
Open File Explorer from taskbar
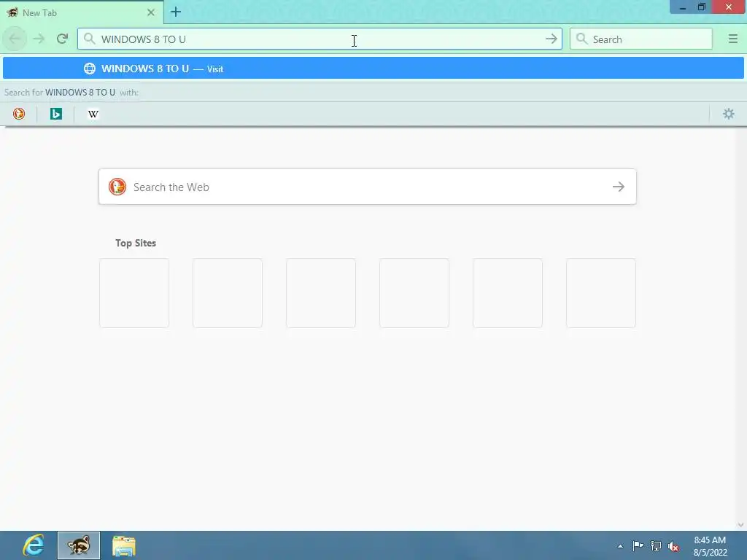click(124, 545)
